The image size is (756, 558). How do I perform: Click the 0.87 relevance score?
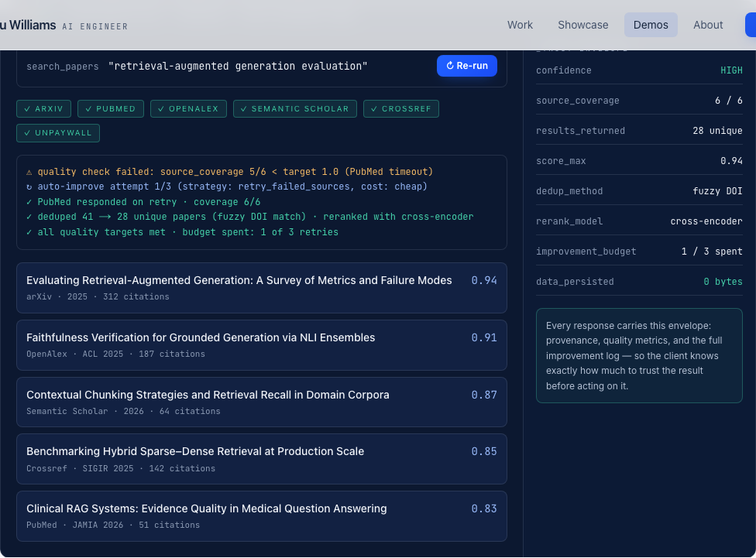point(484,395)
